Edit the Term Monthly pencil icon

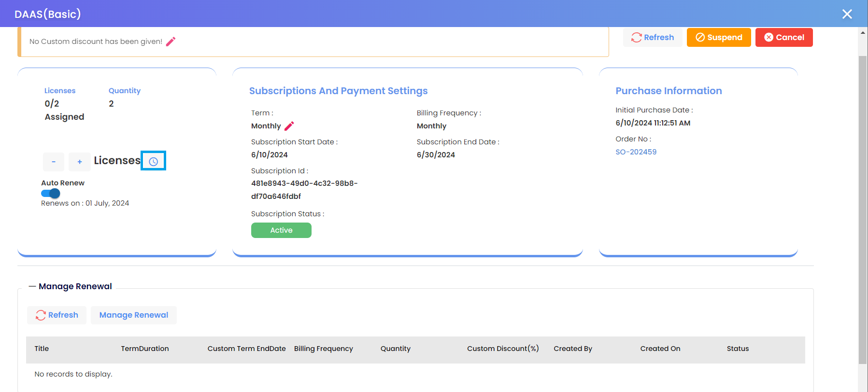(289, 126)
